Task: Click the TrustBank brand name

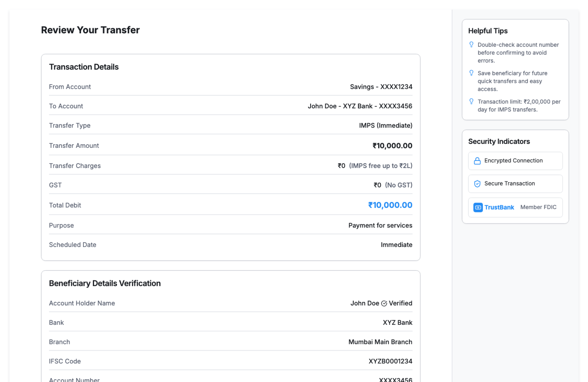Action: [499, 208]
